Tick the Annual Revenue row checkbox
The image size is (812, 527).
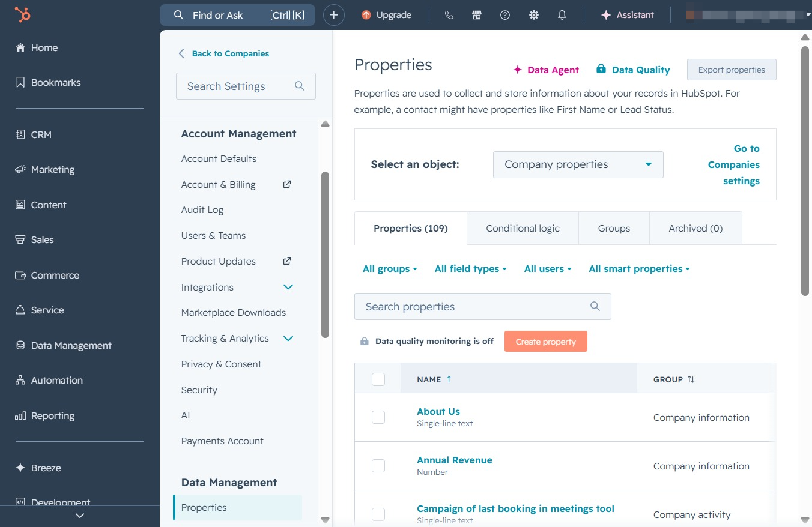coord(378,466)
